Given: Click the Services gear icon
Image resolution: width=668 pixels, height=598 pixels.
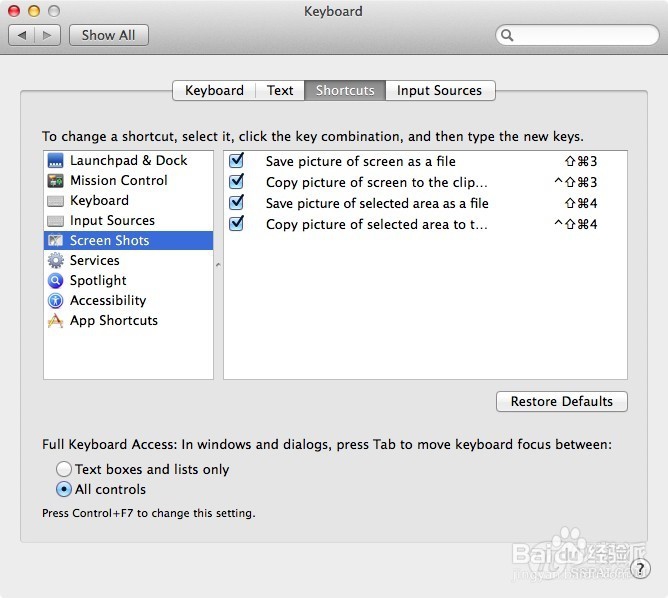Looking at the screenshot, I should (55, 260).
